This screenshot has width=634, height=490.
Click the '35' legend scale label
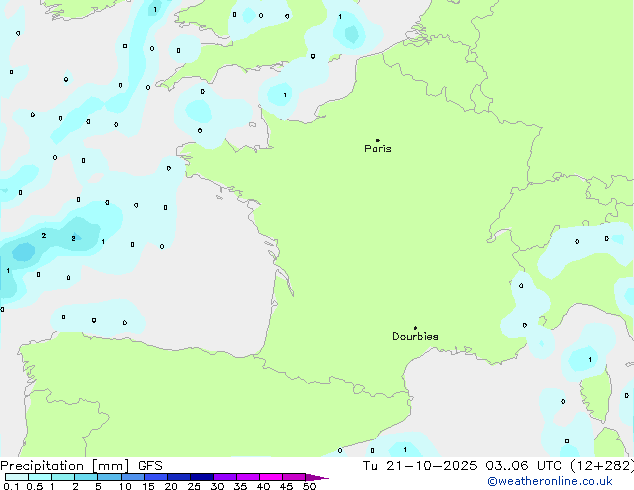(240, 486)
